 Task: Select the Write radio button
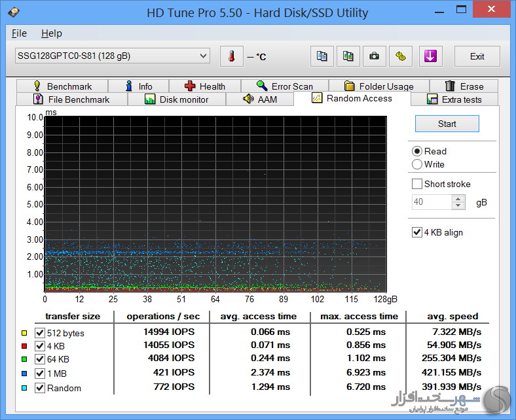tap(417, 164)
